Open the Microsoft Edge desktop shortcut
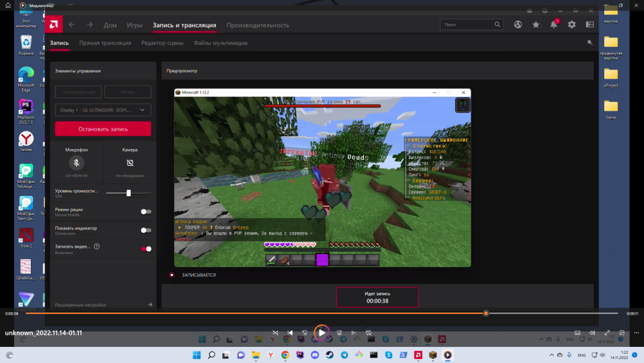Image resolution: width=644 pixels, height=363 pixels. [26, 79]
